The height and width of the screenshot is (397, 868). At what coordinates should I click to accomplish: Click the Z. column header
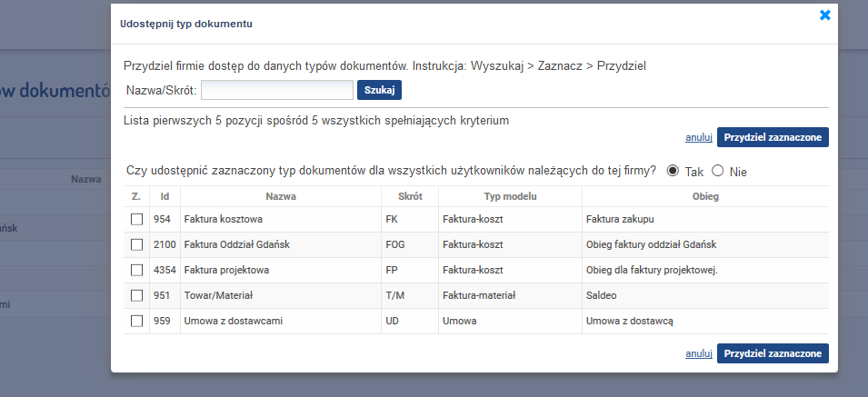click(x=136, y=196)
